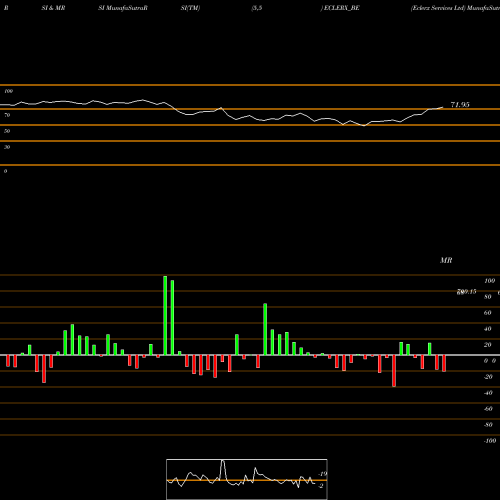This screenshot has height=500, width=500.
Task: Click the -80 label on MR axis
Action: point(488,425)
